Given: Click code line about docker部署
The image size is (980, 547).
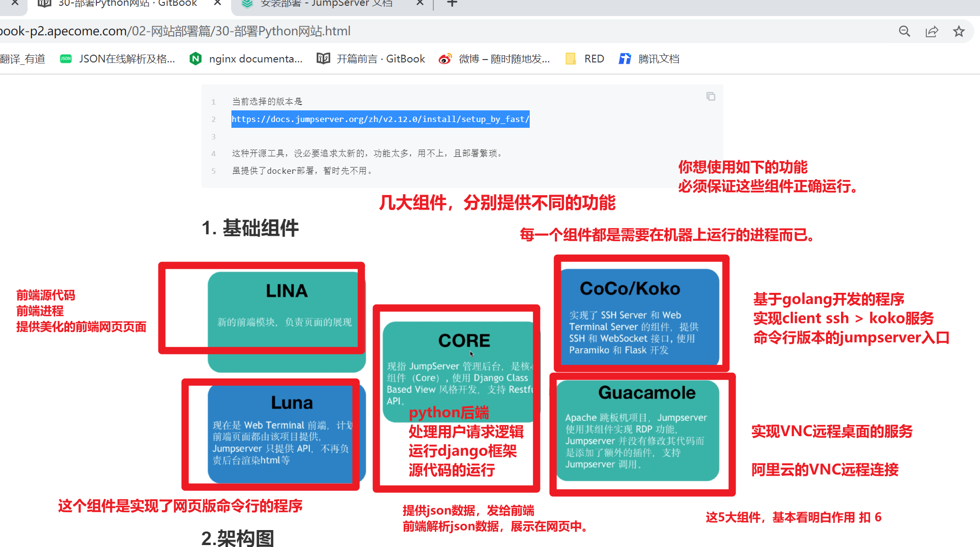Looking at the screenshot, I should [x=303, y=171].
